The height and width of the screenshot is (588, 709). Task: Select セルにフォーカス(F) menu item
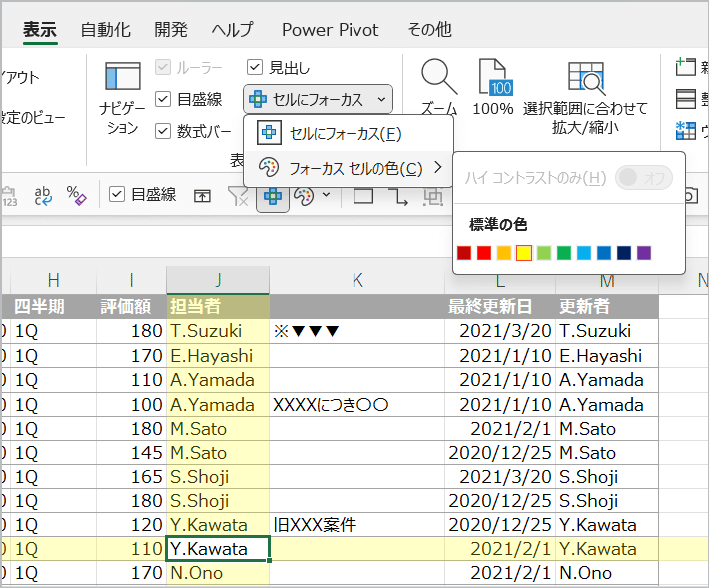point(349,134)
